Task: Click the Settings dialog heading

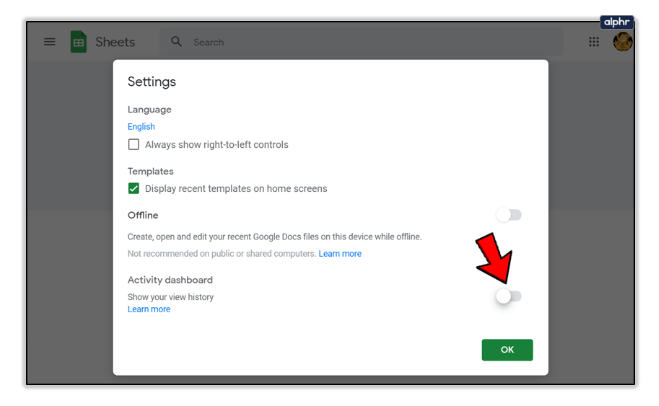Action: tap(152, 82)
